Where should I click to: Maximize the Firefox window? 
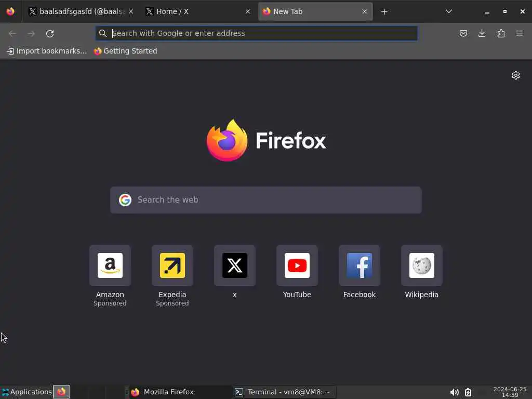505,12
